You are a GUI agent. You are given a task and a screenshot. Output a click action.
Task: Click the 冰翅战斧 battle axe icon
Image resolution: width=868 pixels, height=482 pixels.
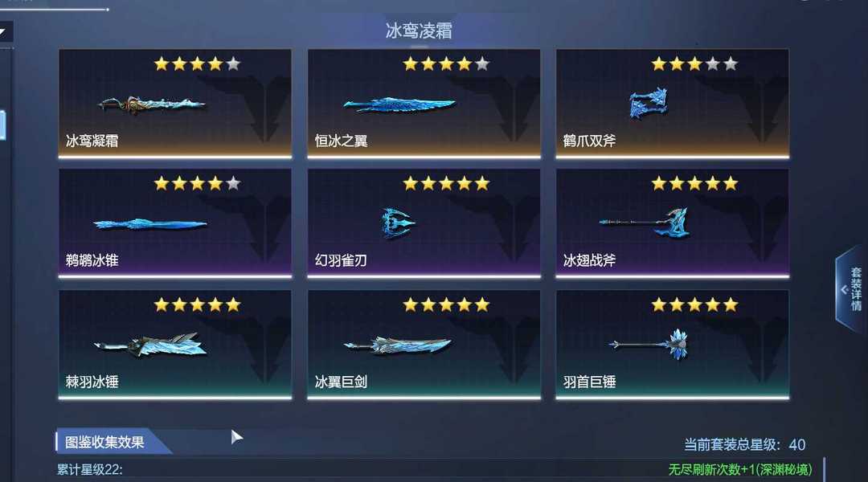click(645, 223)
